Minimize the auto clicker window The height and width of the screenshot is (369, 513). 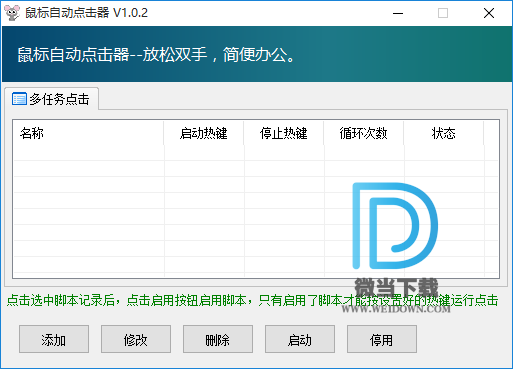(x=398, y=13)
